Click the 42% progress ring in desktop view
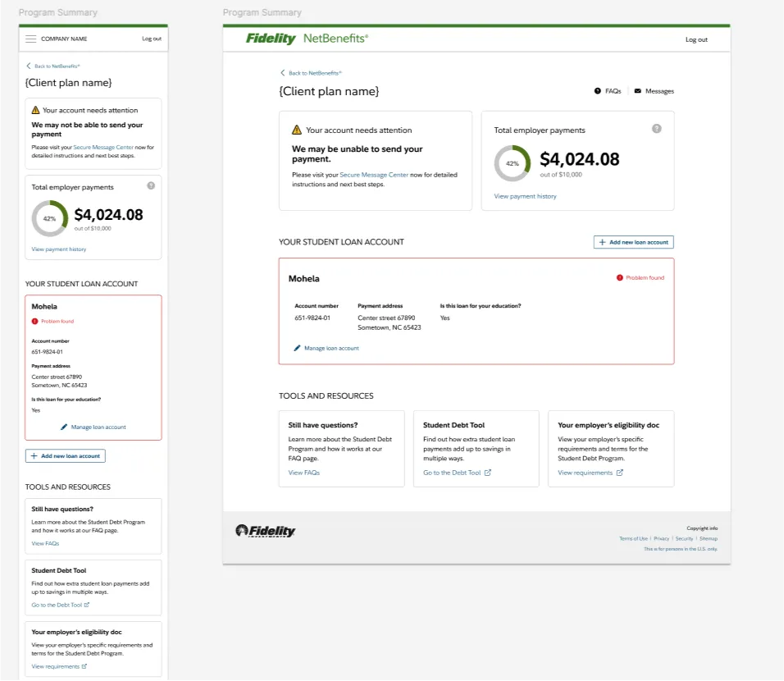The width and height of the screenshot is (784, 681). coord(512,163)
